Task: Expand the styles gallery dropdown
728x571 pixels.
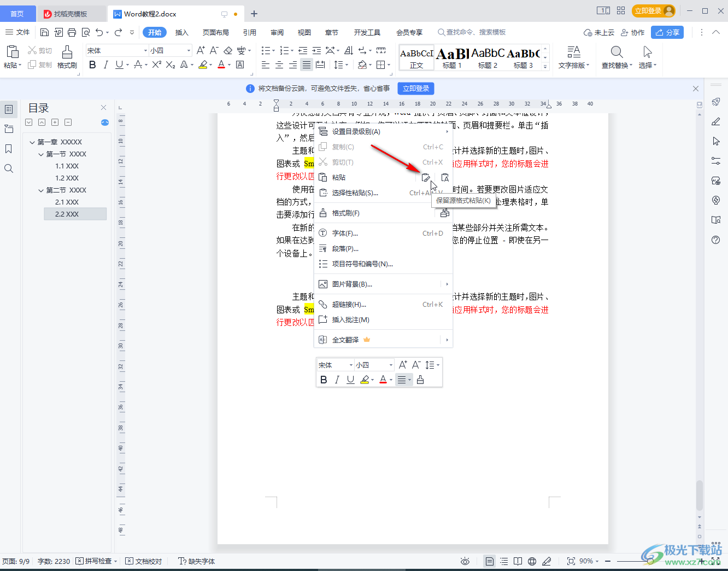Action: 545,66
